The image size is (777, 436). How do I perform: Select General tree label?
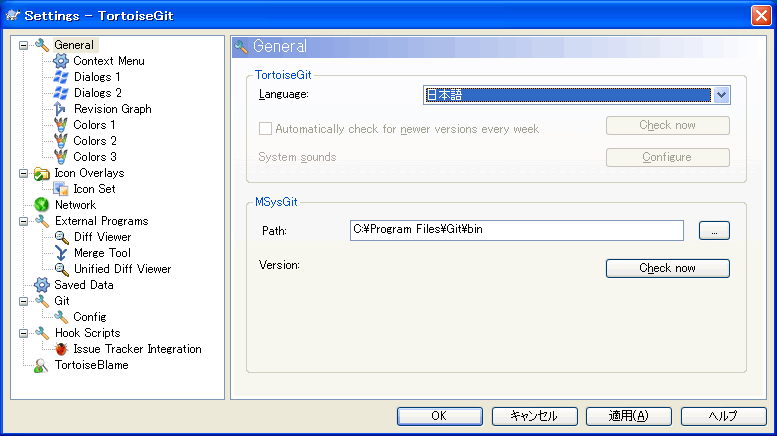click(74, 45)
